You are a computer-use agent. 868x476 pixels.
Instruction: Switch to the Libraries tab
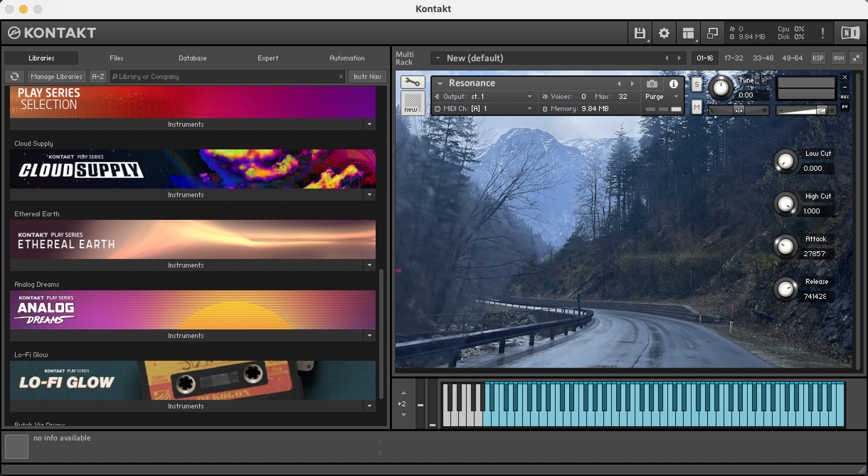point(42,58)
